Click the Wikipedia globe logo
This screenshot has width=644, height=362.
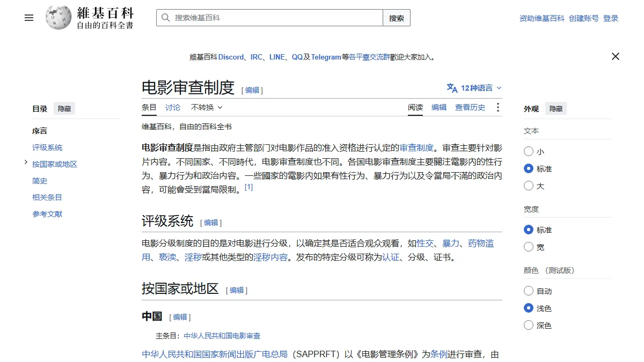(58, 18)
